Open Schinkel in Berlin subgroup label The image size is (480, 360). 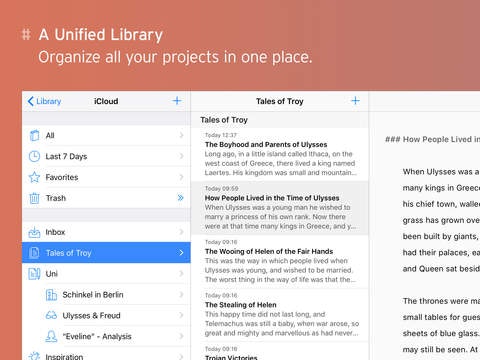[93, 295]
